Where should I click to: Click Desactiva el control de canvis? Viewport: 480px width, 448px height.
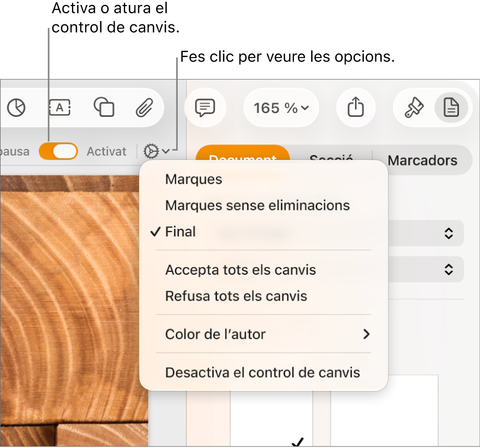(x=264, y=373)
